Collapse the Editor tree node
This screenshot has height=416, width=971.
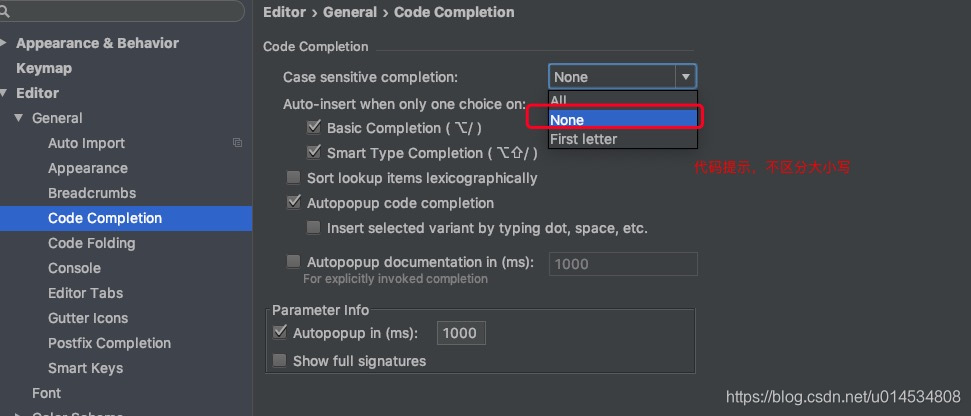pyautogui.click(x=5, y=93)
